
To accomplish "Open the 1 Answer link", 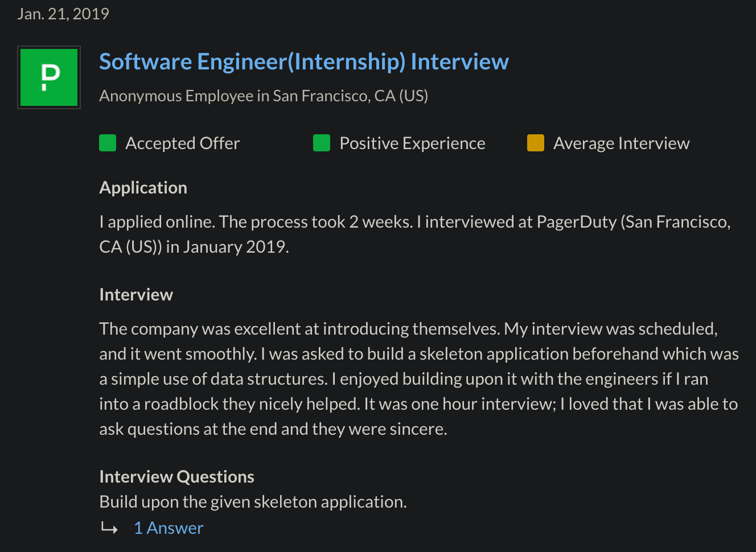I will pos(169,528).
